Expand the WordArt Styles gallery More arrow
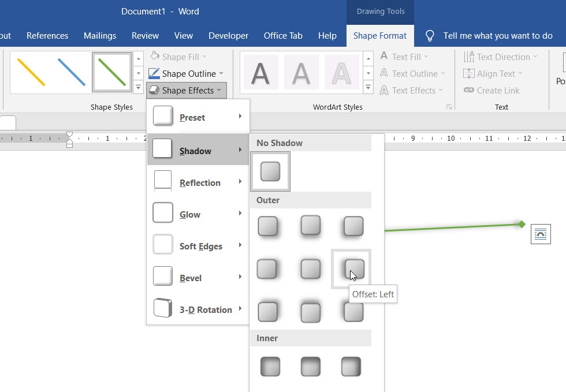Image resolution: width=566 pixels, height=392 pixels. tap(368, 87)
